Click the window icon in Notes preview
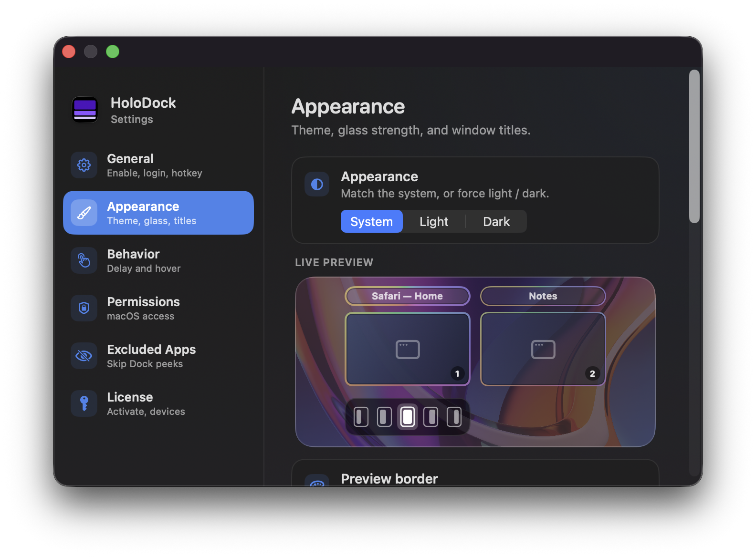Screen dimensions: 756x557 pos(543,350)
